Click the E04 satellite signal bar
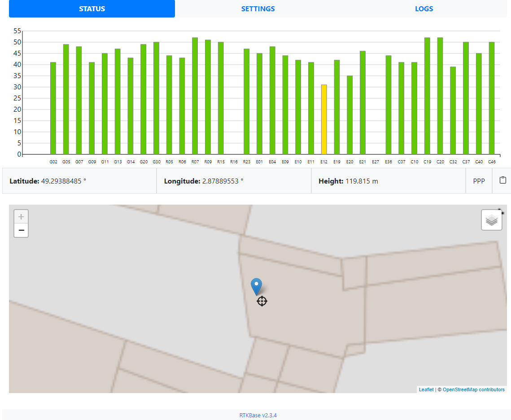 (272, 101)
